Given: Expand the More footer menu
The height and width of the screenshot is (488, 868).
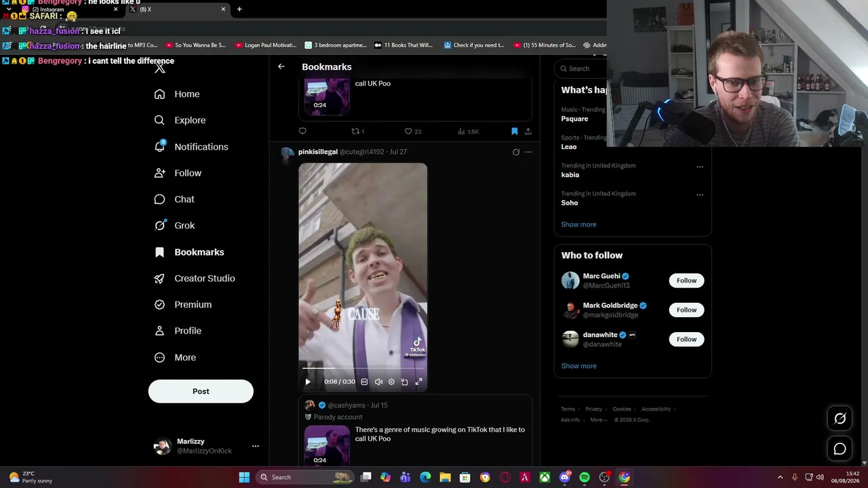Looking at the screenshot, I should pos(599,420).
